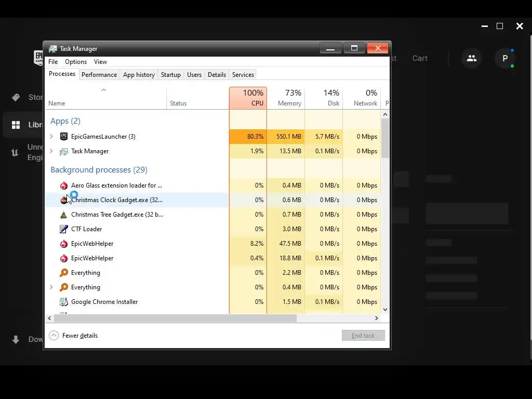Click the scroll up arrow of process list
The width and height of the screenshot is (532, 399).
click(x=385, y=114)
